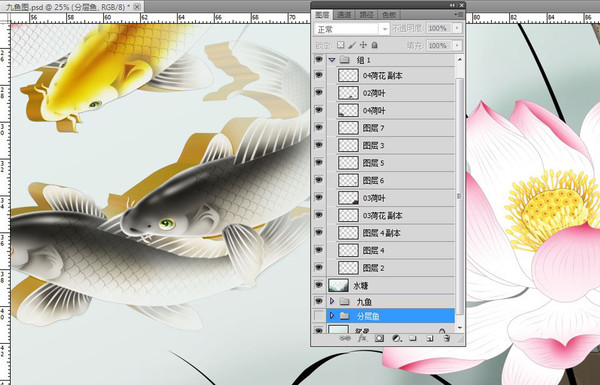Toggle visibility of 图层 3
Viewport: 600px width, 385px height.
click(x=319, y=145)
